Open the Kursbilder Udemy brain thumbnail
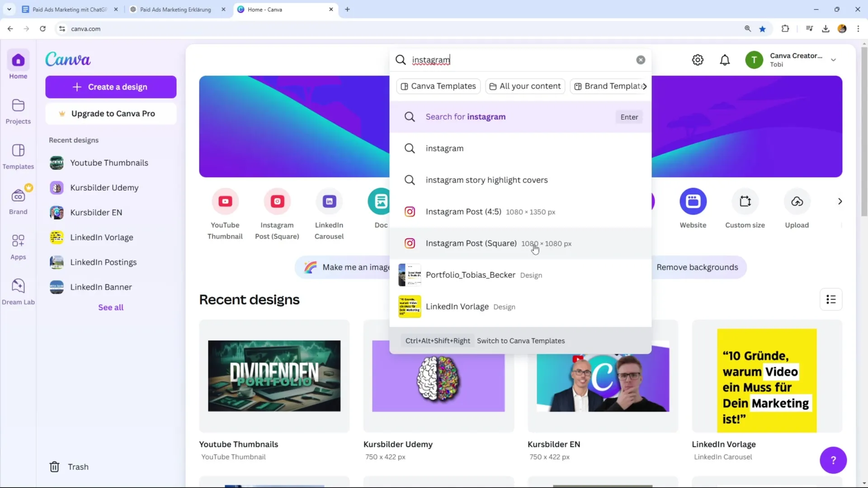The width and height of the screenshot is (868, 488). [x=438, y=382]
